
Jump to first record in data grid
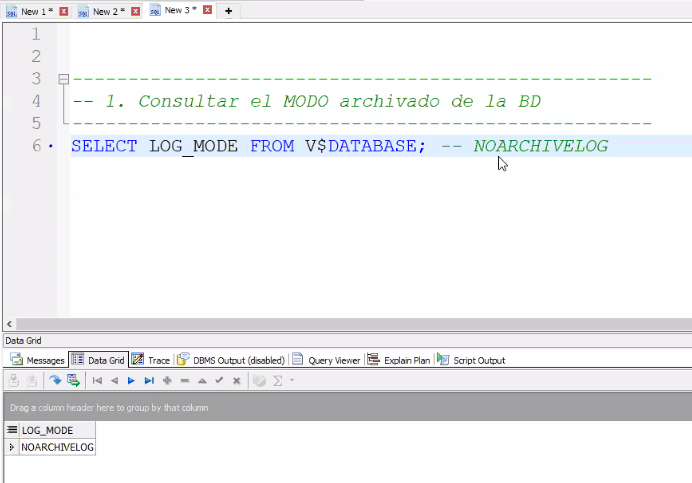coord(97,380)
